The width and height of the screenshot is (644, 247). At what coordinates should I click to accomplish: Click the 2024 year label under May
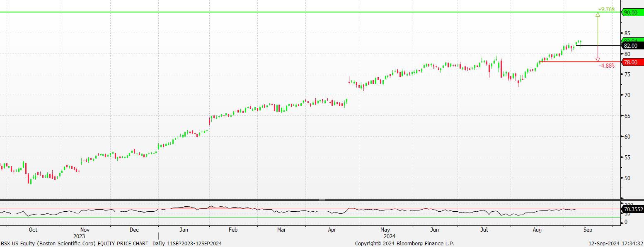click(385, 236)
